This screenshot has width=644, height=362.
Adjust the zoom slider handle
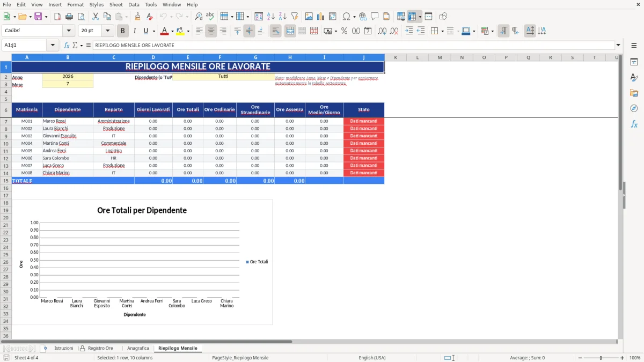coord(601,358)
